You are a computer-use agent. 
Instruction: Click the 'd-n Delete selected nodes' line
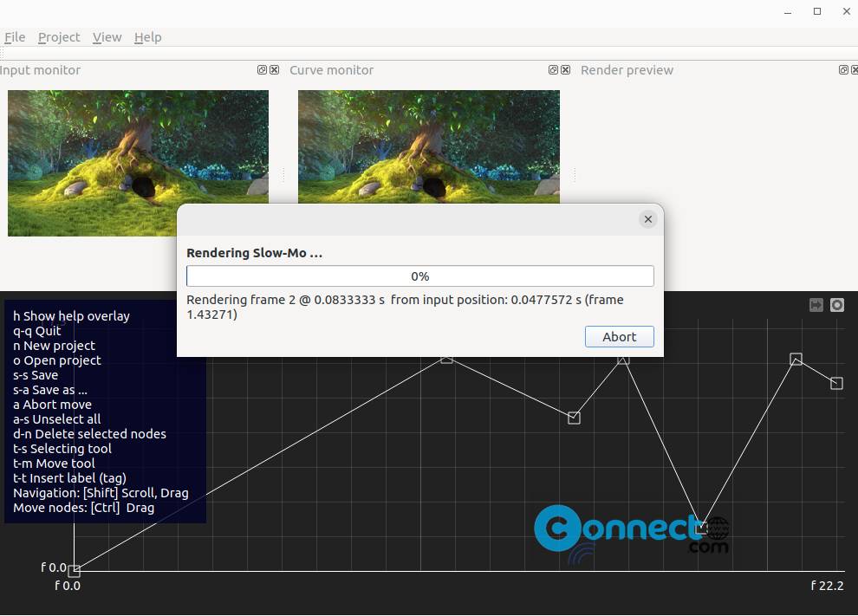point(90,434)
